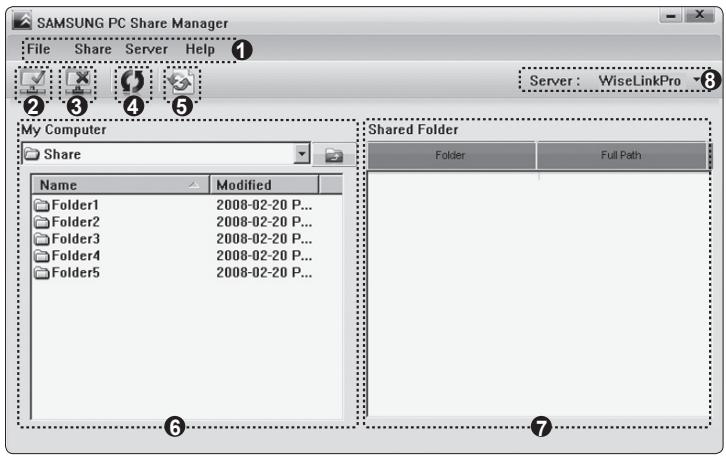The width and height of the screenshot is (726, 456).
Task: Select Folder3 in the My Computer list
Action: pos(67,238)
